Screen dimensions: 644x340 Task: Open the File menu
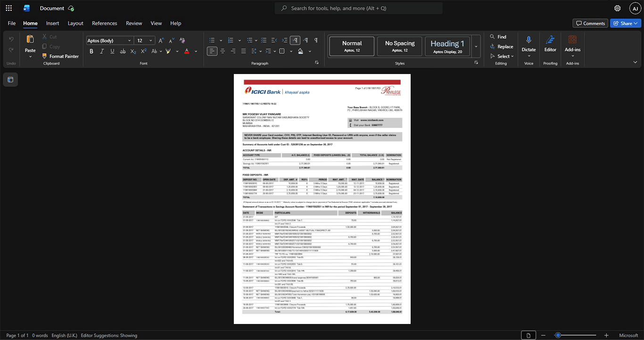[x=12, y=23]
